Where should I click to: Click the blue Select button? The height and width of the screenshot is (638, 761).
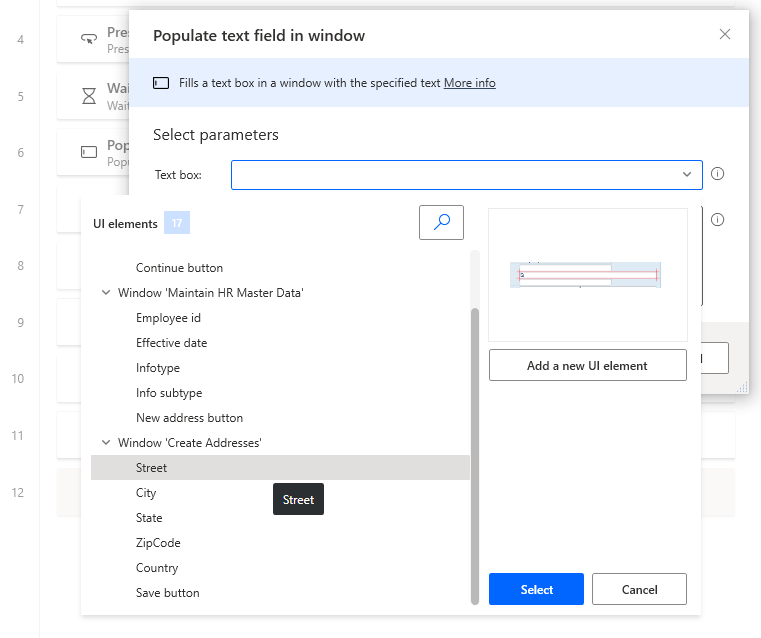point(536,589)
